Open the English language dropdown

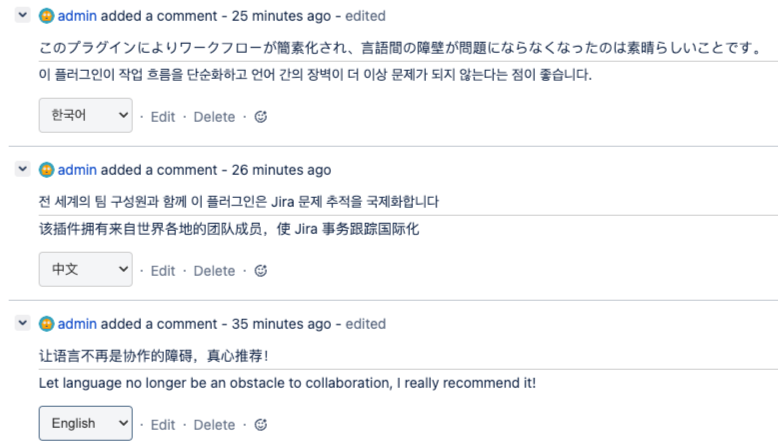[x=85, y=424]
